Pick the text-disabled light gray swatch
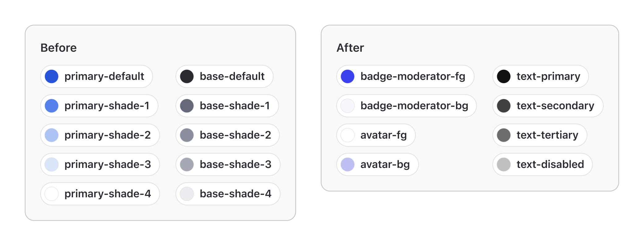The height and width of the screenshot is (251, 644). 504,165
